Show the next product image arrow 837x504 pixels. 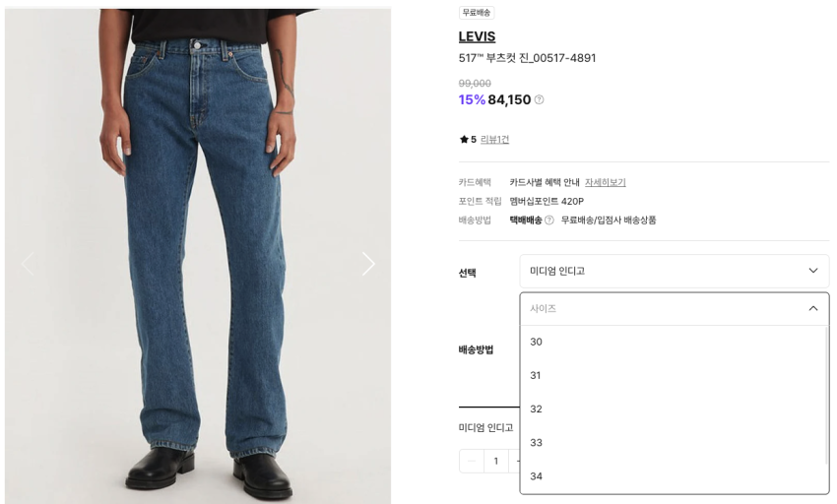pos(368,264)
